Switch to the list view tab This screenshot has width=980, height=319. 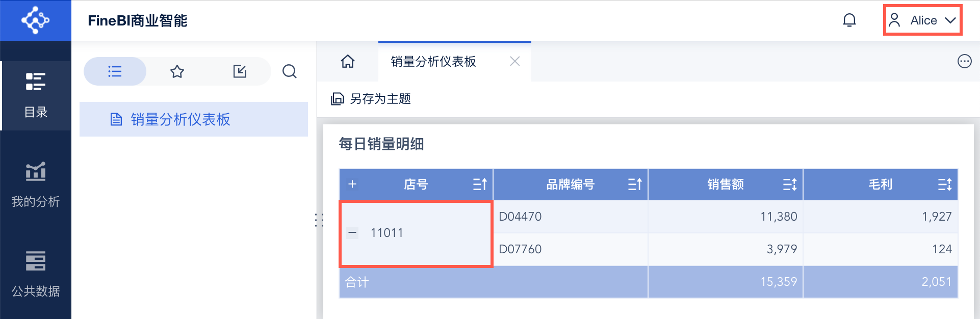coord(115,71)
